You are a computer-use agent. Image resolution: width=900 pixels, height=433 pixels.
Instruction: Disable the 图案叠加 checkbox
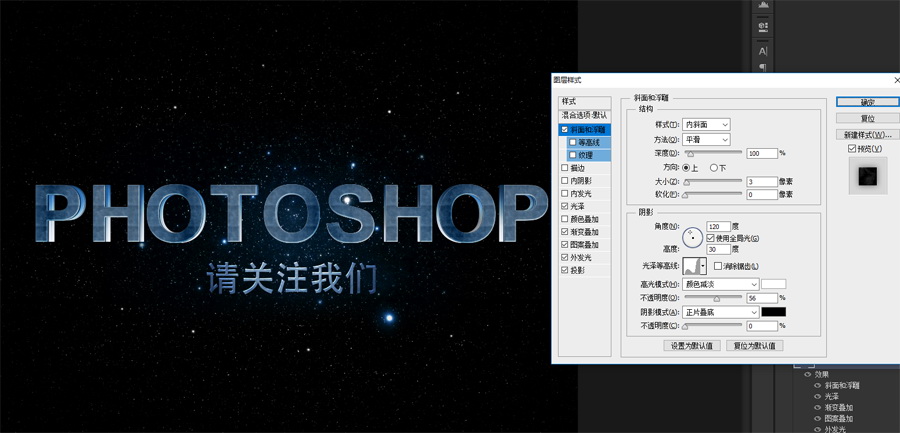pos(564,245)
